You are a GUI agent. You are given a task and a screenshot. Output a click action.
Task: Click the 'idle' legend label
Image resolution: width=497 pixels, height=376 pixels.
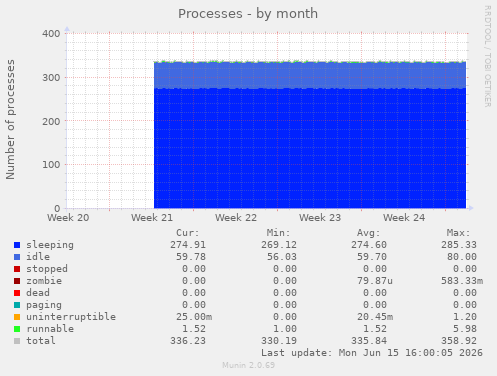click(38, 257)
